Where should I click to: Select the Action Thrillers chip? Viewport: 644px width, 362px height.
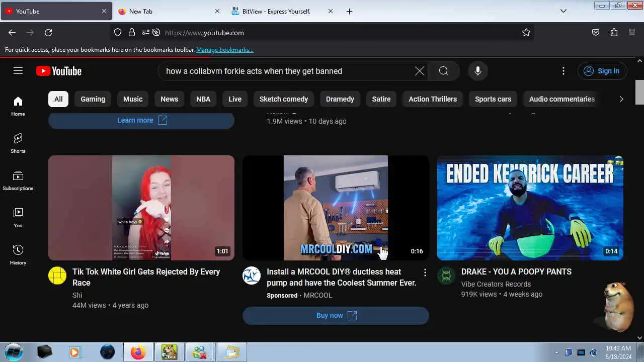click(x=433, y=99)
